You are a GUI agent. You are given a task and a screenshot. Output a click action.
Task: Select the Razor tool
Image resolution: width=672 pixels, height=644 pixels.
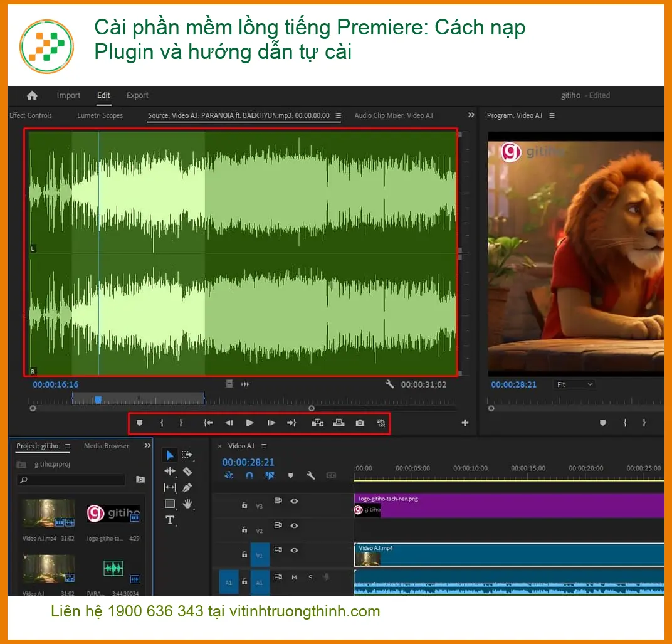click(x=187, y=472)
